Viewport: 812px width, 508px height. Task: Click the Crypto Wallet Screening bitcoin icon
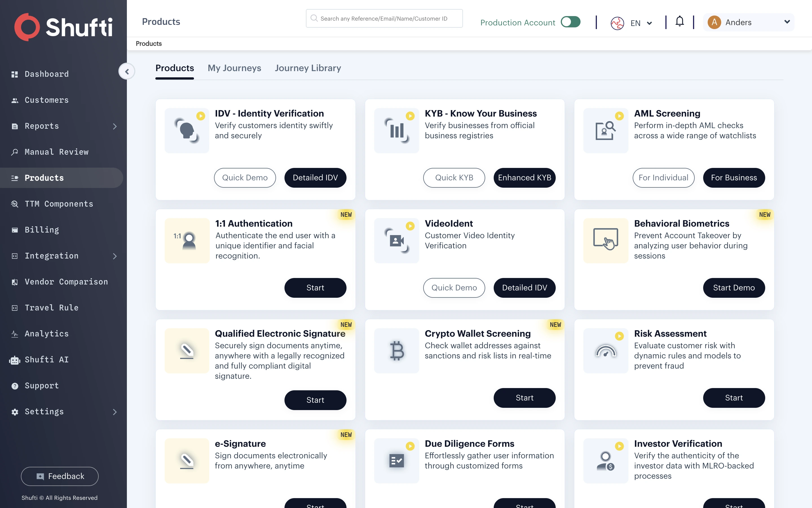pos(397,351)
